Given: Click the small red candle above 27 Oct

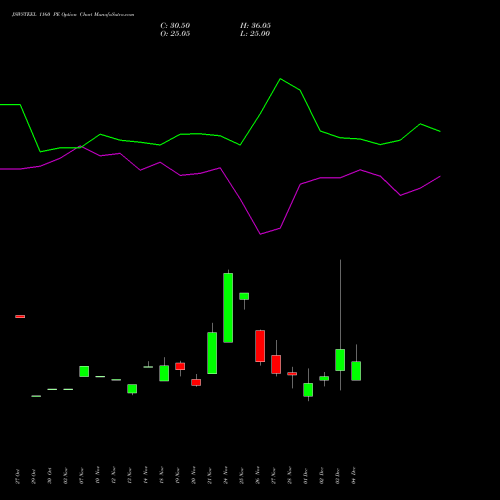Looking at the screenshot, I should pyautogui.click(x=20, y=316).
